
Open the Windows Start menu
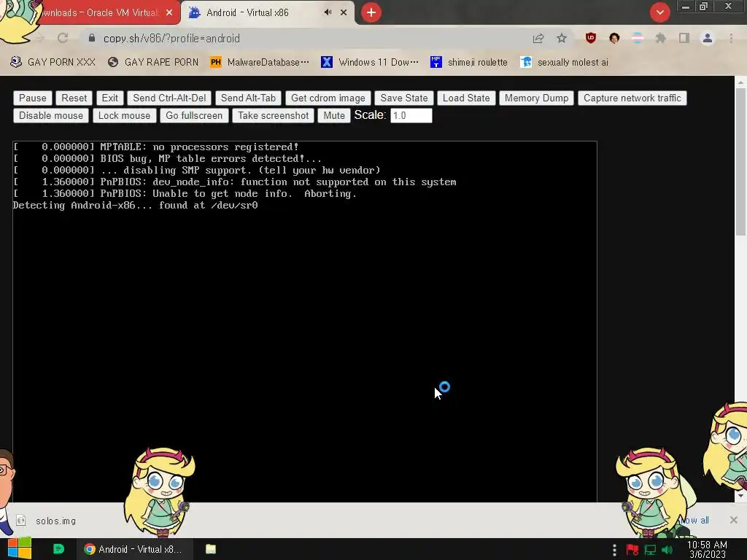pyautogui.click(x=20, y=549)
